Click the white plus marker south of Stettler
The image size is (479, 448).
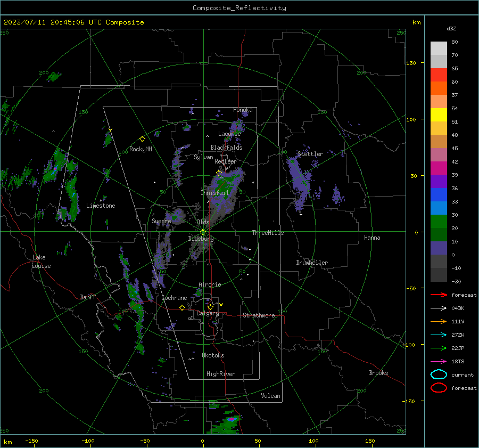301,214
